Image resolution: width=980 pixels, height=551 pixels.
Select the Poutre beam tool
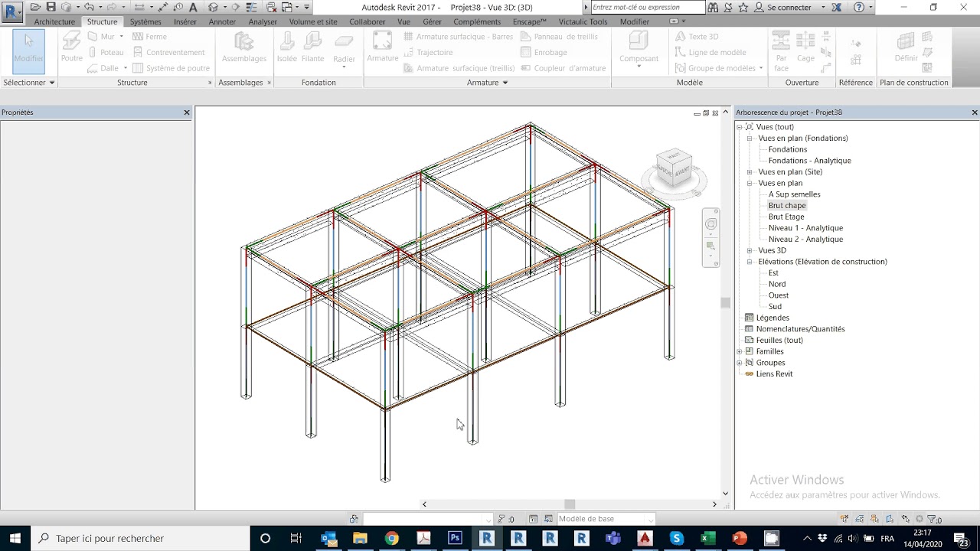pyautogui.click(x=71, y=47)
